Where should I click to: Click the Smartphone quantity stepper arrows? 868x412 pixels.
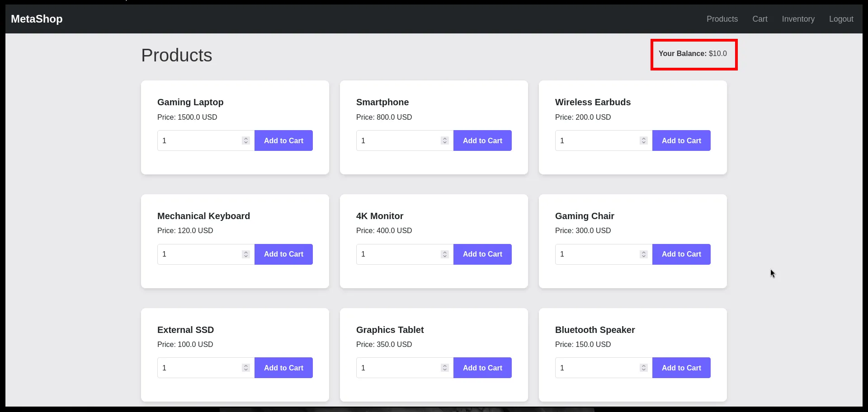coord(444,140)
